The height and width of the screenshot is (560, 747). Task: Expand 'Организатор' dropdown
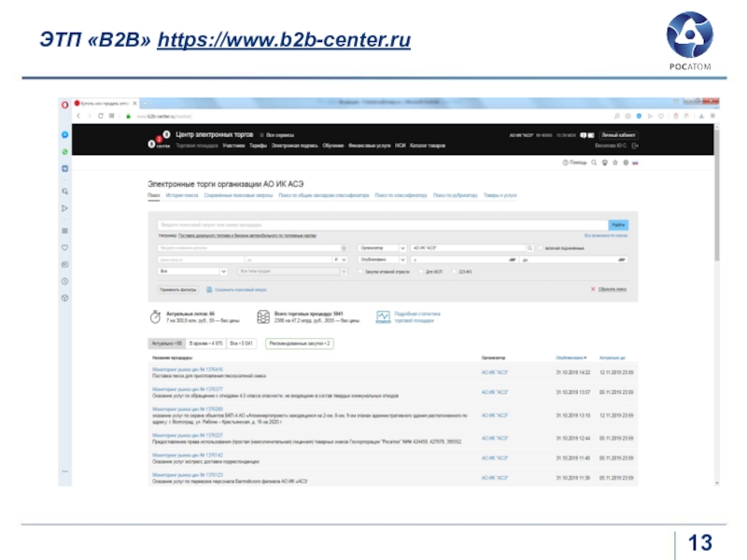(382, 248)
